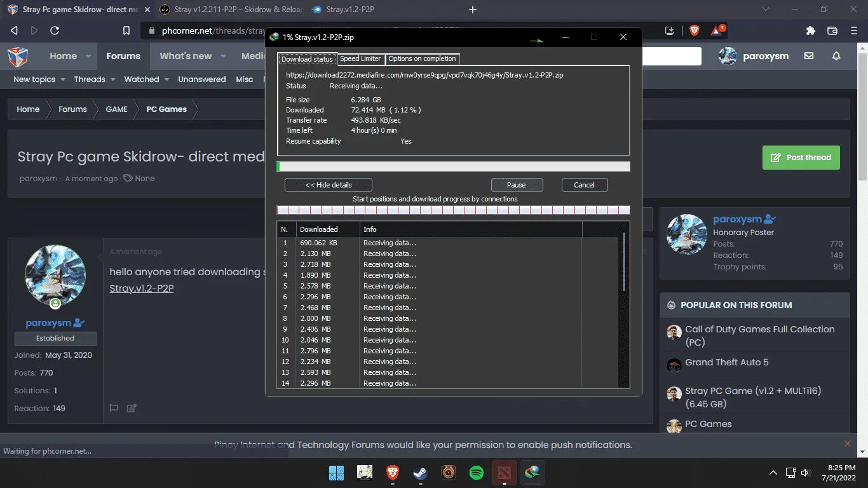The height and width of the screenshot is (488, 868).
Task: Click the phcorner site logo icon
Action: pyautogui.click(x=18, y=56)
